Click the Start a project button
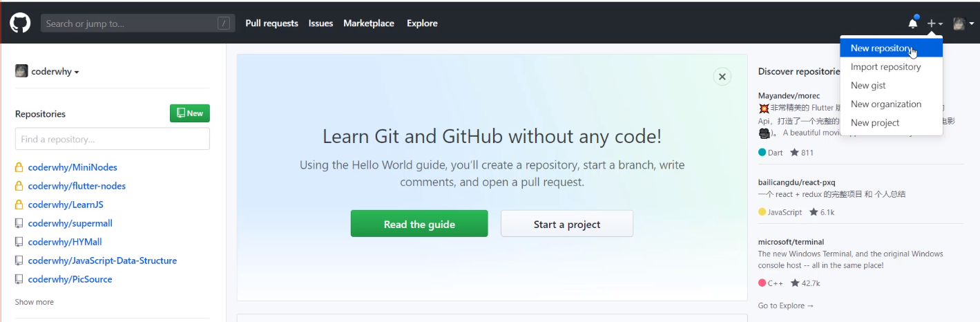Viewport: 980px width, 322px height. tap(567, 224)
